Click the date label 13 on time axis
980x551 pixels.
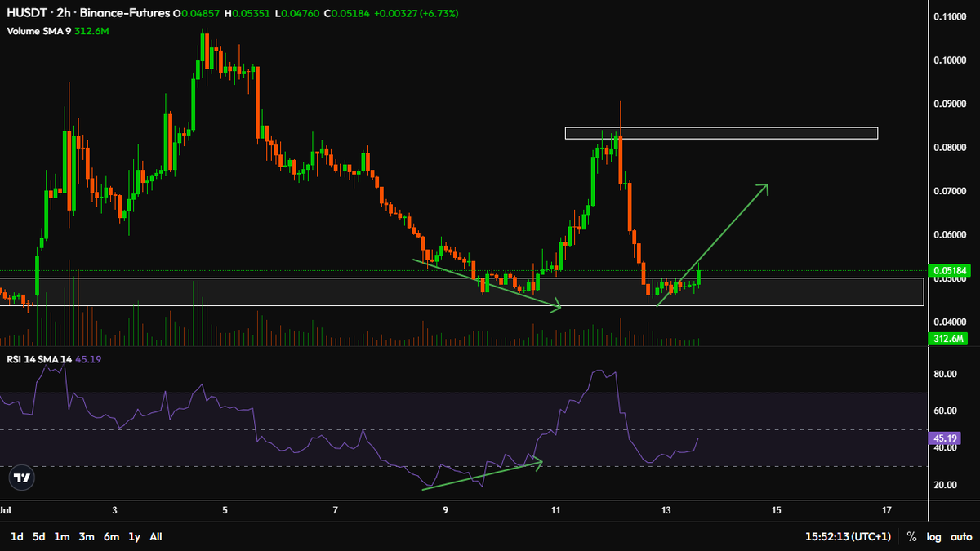(666, 510)
